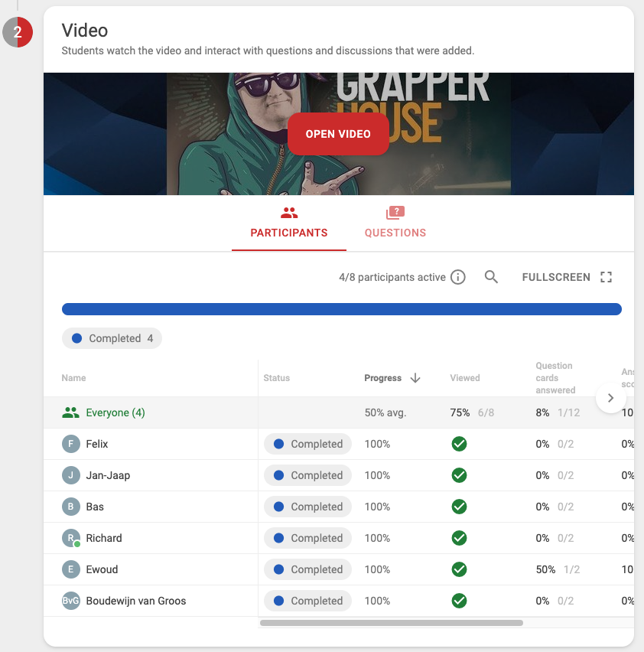Click the Video section title
Screen dimensions: 644x652
[x=85, y=31]
